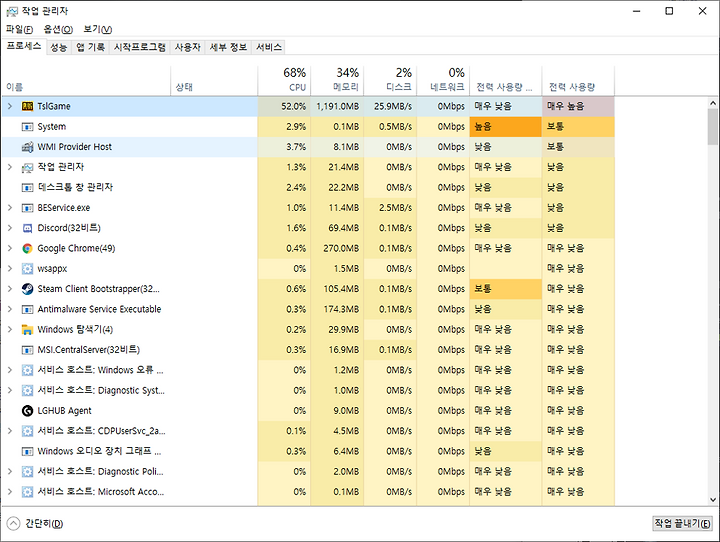Sort by the 이름 column header

pos(86,80)
